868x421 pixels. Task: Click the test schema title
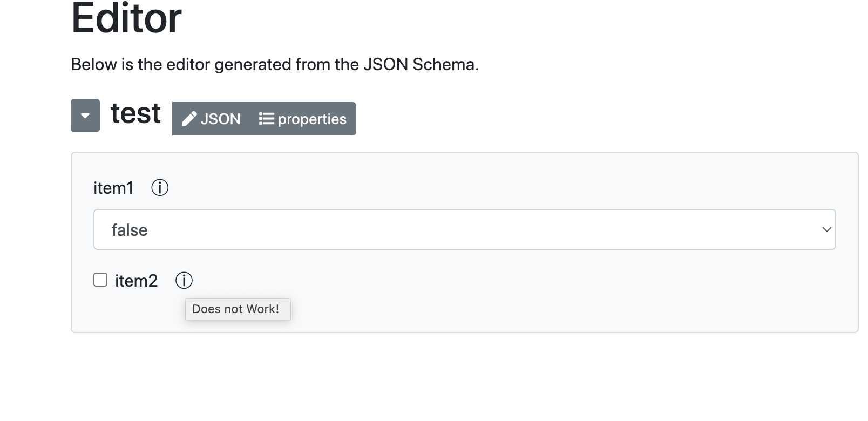(x=135, y=114)
